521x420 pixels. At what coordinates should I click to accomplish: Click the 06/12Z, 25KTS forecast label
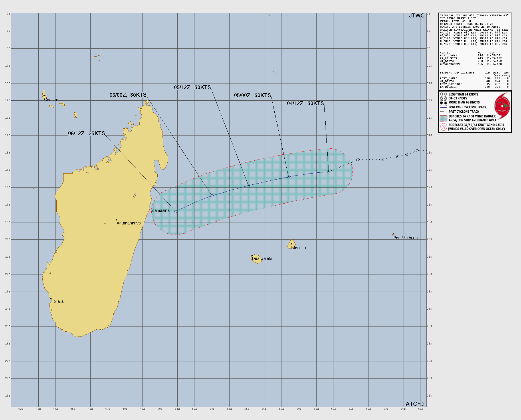pos(86,133)
